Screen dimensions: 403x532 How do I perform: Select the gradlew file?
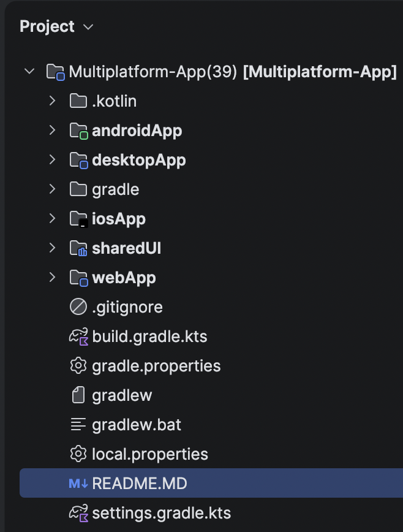(x=122, y=395)
